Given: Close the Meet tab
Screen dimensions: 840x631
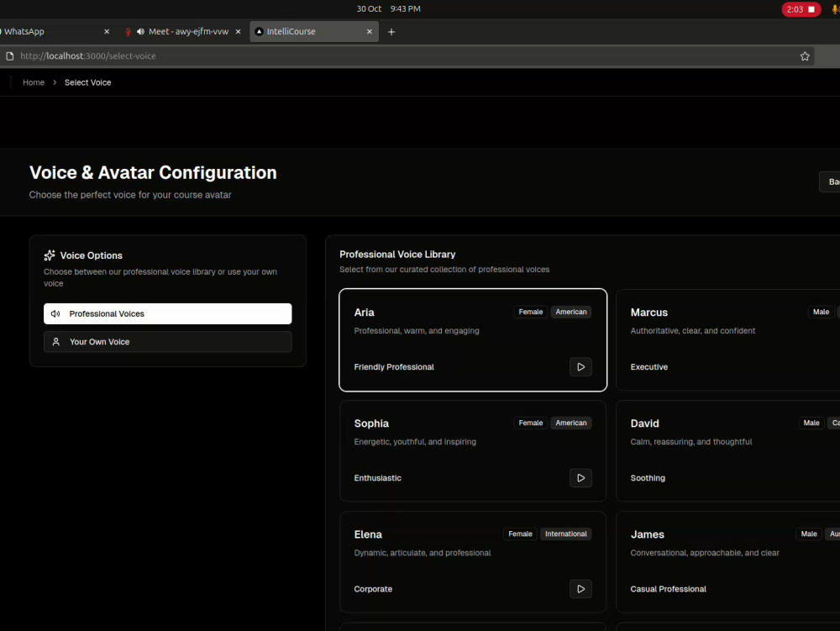Looking at the screenshot, I should 238,32.
